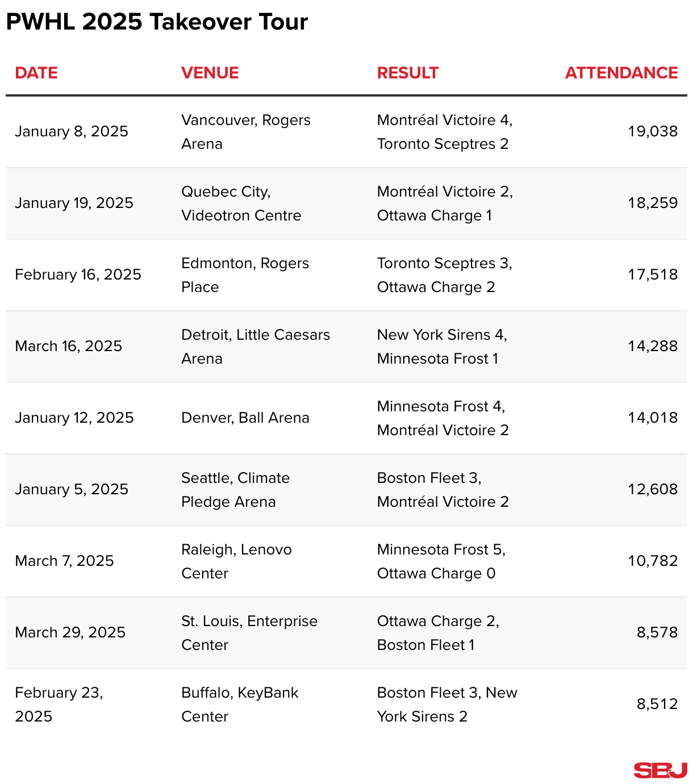
Task: Click the SBJ logo
Action: (x=660, y=770)
